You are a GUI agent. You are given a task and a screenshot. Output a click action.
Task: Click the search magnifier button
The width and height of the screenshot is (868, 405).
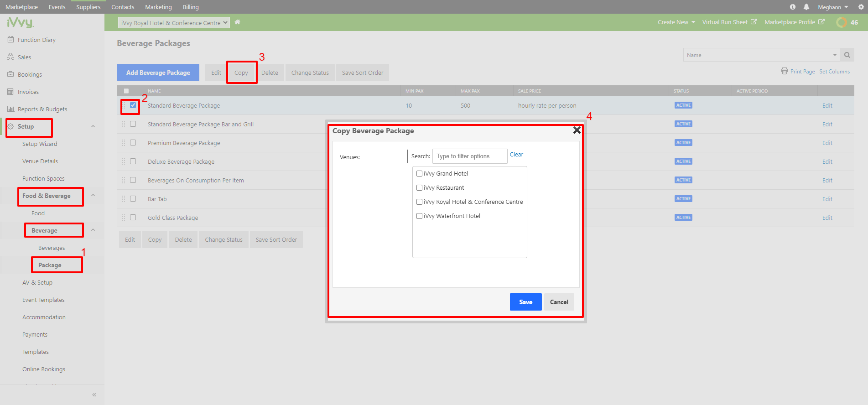pyautogui.click(x=847, y=55)
